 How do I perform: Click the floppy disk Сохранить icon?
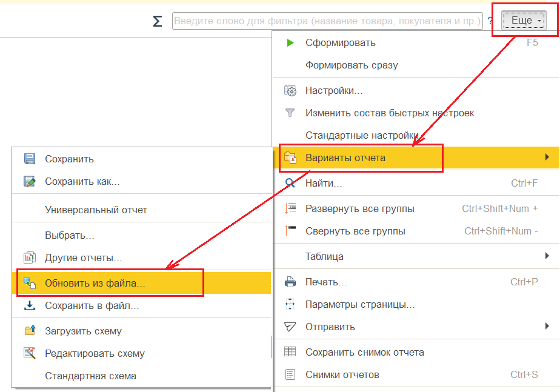[x=29, y=159]
